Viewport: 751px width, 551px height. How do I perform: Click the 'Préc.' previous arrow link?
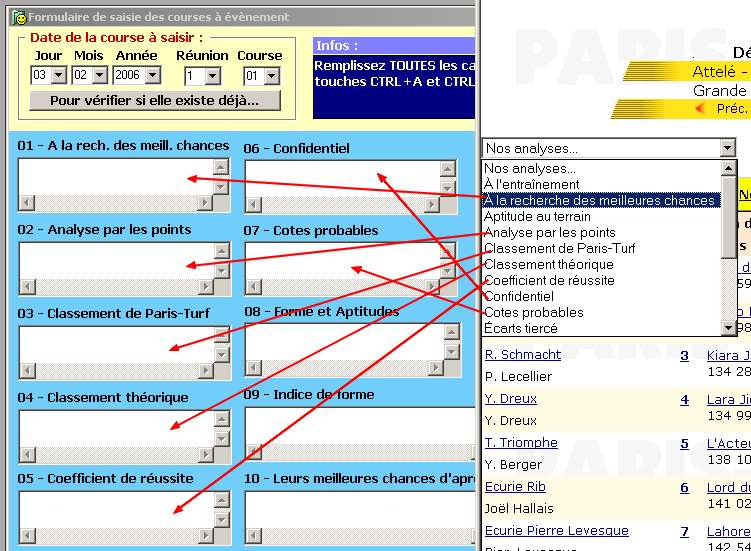[x=722, y=109]
